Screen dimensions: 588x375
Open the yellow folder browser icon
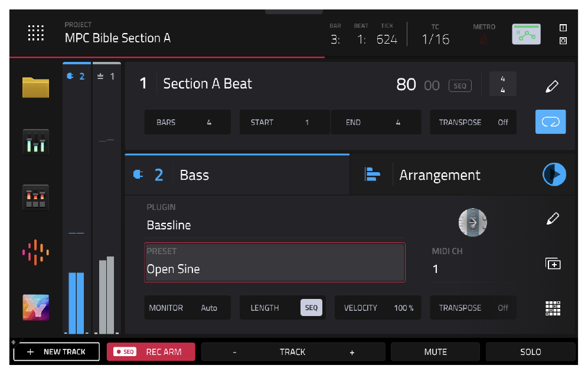pyautogui.click(x=35, y=87)
